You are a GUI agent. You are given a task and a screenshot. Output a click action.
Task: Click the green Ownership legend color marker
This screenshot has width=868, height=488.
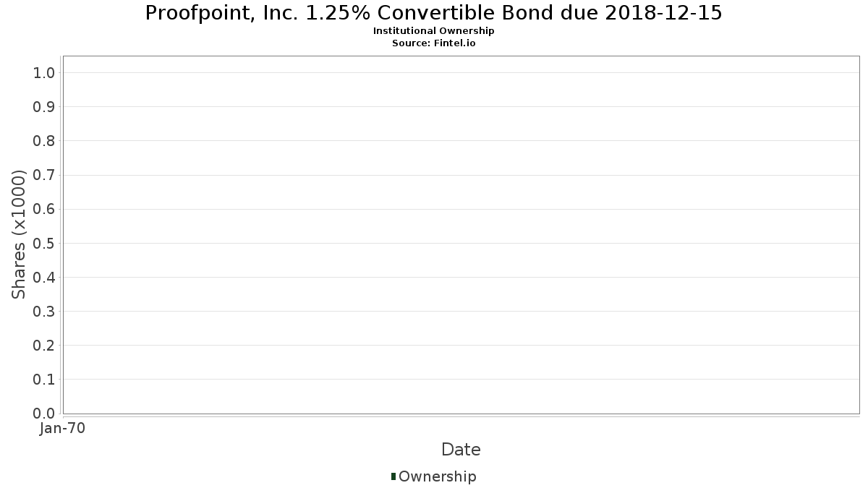[x=393, y=476]
